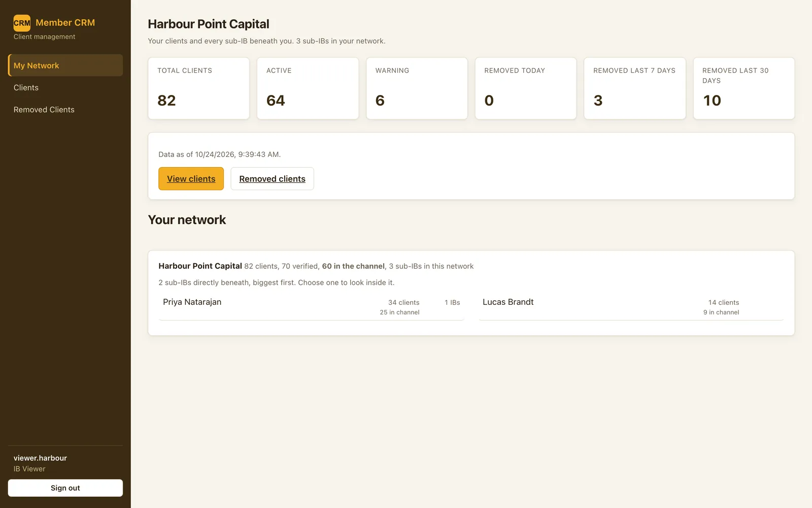Click the Member CRM title text
This screenshot has width=812, height=508.
click(65, 22)
